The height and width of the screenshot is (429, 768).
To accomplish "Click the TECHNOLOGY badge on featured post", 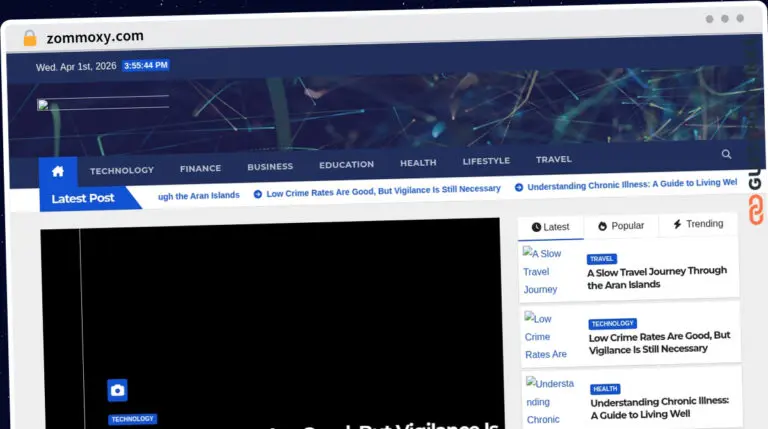I will click(x=132, y=419).
